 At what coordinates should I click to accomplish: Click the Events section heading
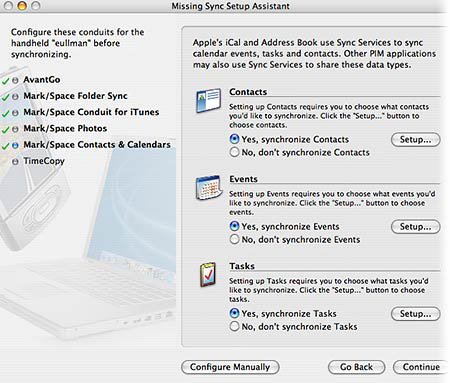pyautogui.click(x=243, y=179)
